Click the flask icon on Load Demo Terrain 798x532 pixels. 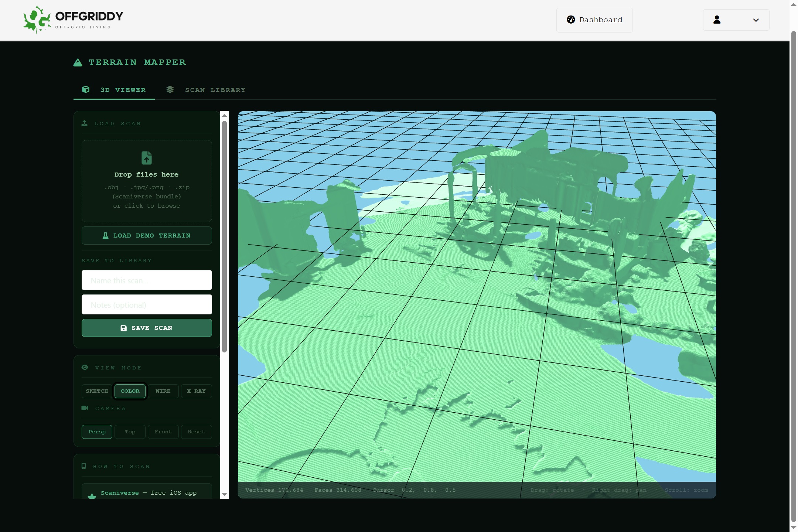point(106,235)
